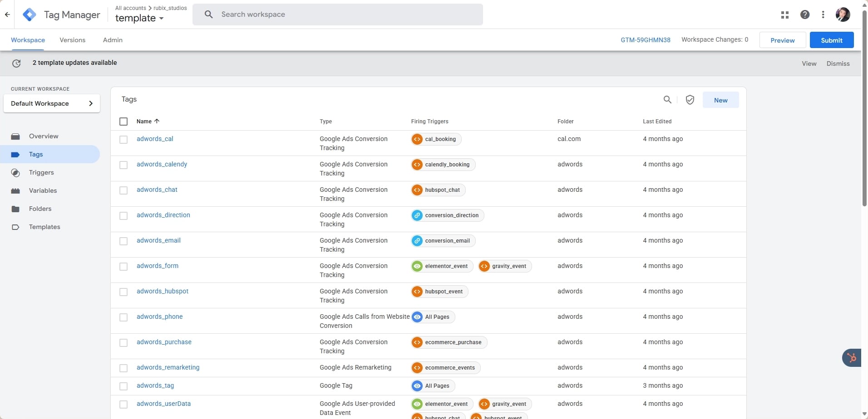Screen dimensions: 868x419
Task: Open the Google apps grid icon
Action: [x=784, y=14]
